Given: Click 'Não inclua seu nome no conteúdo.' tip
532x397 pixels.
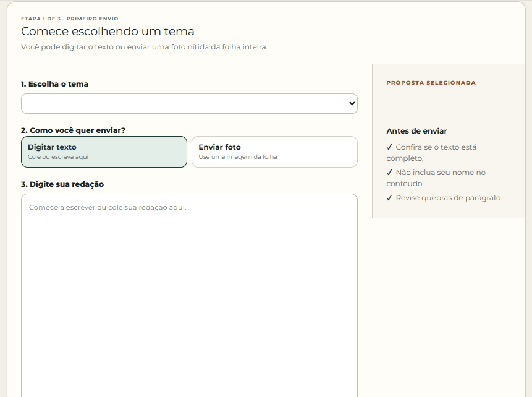Looking at the screenshot, I should pos(436,178).
